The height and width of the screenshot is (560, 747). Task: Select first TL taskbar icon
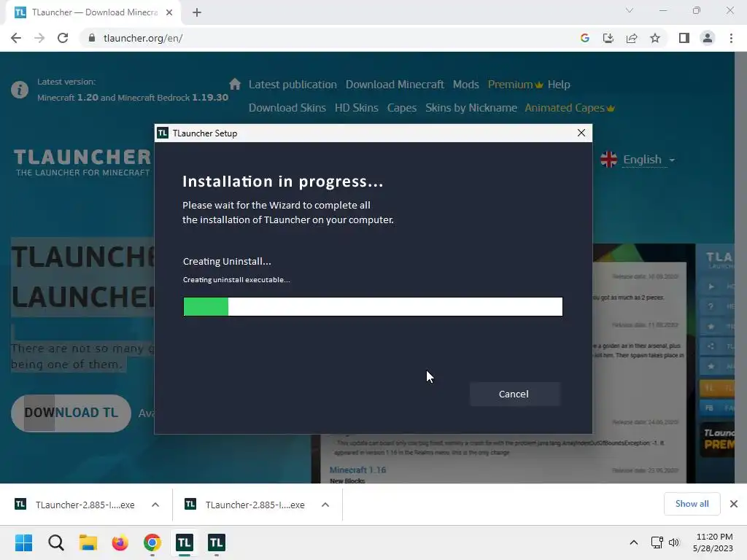point(185,542)
